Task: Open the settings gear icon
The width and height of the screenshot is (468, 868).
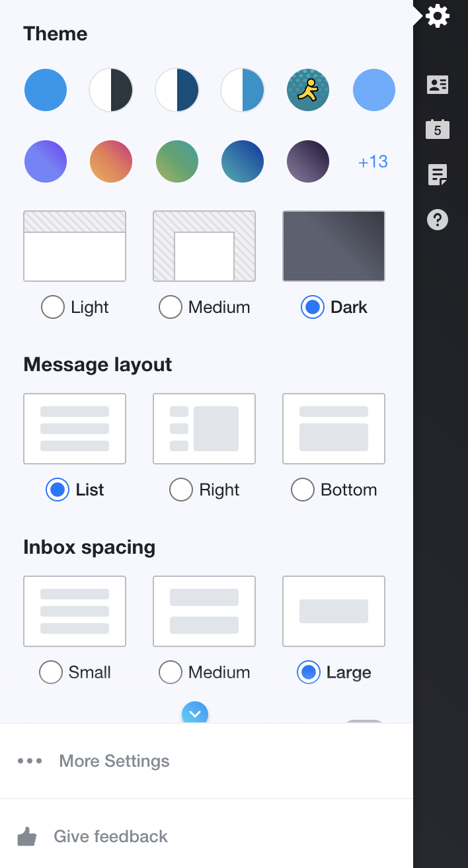Action: coord(437,15)
